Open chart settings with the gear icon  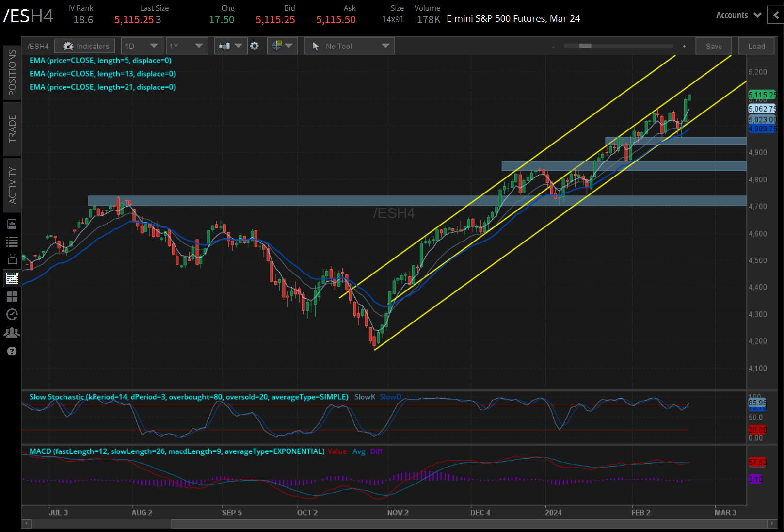point(255,46)
